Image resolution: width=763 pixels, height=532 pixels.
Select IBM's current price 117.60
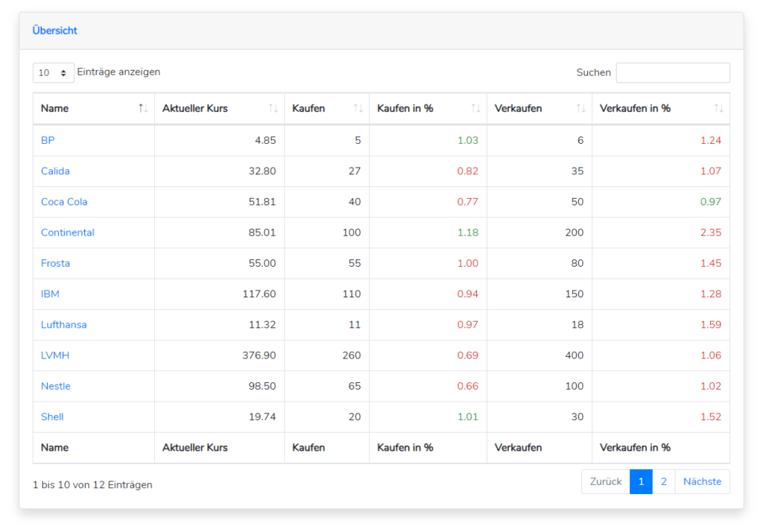click(x=259, y=294)
